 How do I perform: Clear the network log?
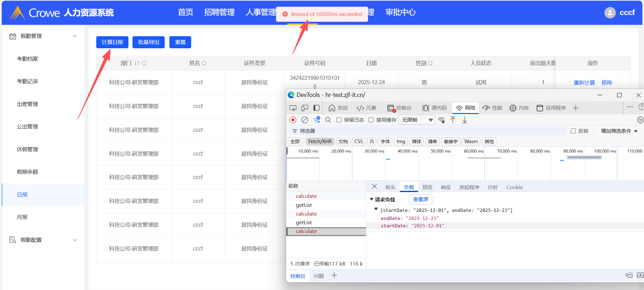[305, 120]
